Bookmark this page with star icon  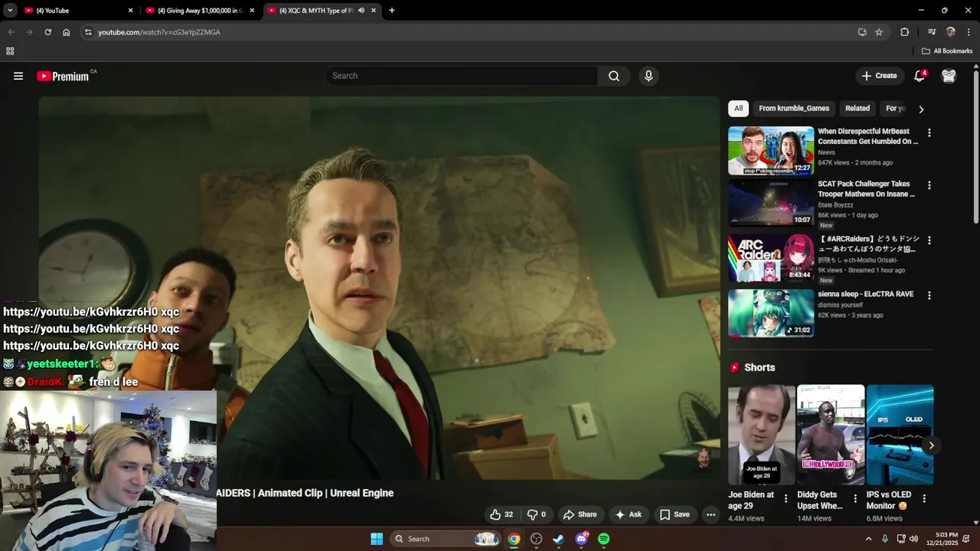click(x=879, y=32)
